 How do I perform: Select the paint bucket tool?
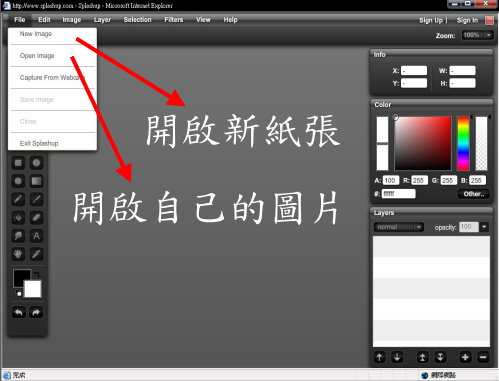click(18, 218)
